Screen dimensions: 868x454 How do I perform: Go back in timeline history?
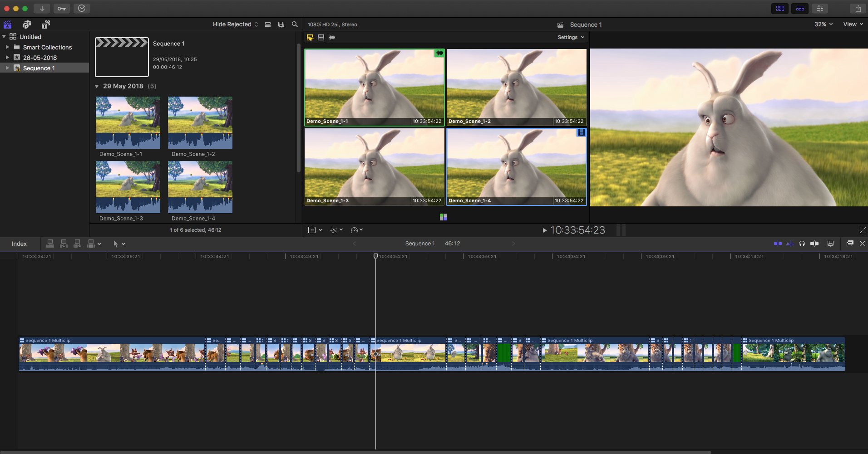[x=355, y=244]
